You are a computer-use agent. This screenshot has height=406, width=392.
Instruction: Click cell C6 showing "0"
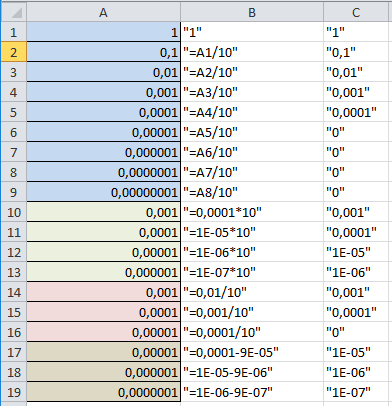click(356, 132)
